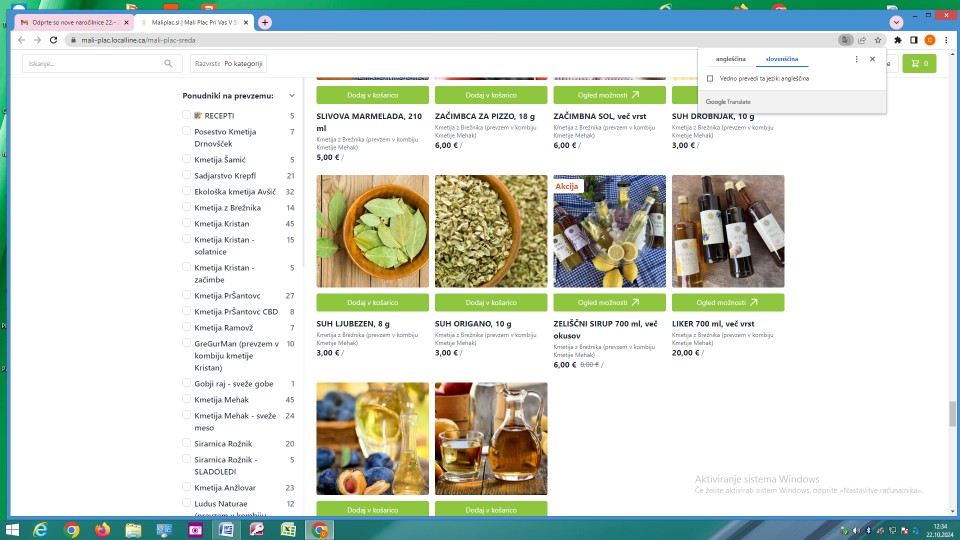Open a new browser tab
The width and height of the screenshot is (960, 540).
(264, 22)
